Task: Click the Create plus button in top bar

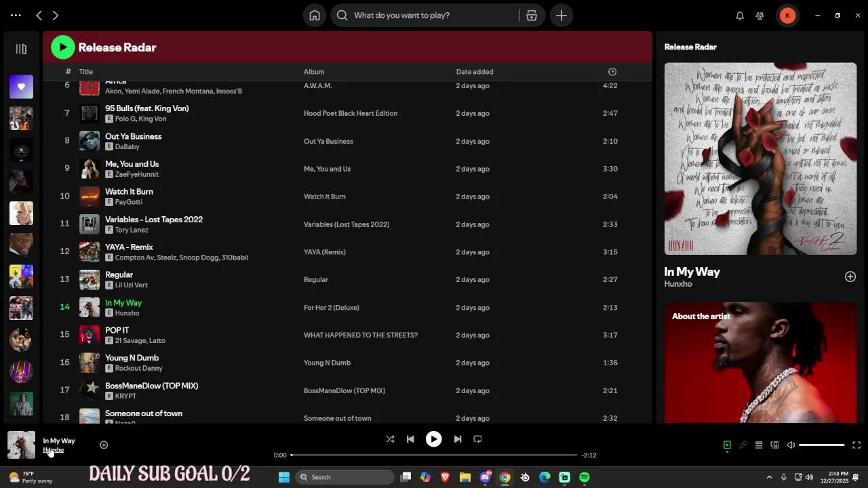Action: (561, 16)
